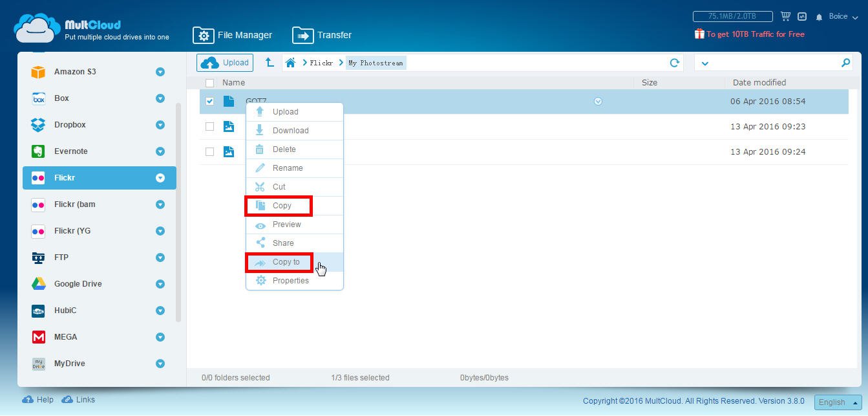The image size is (868, 416).
Task: Choose Preview in context menu
Action: click(295, 224)
